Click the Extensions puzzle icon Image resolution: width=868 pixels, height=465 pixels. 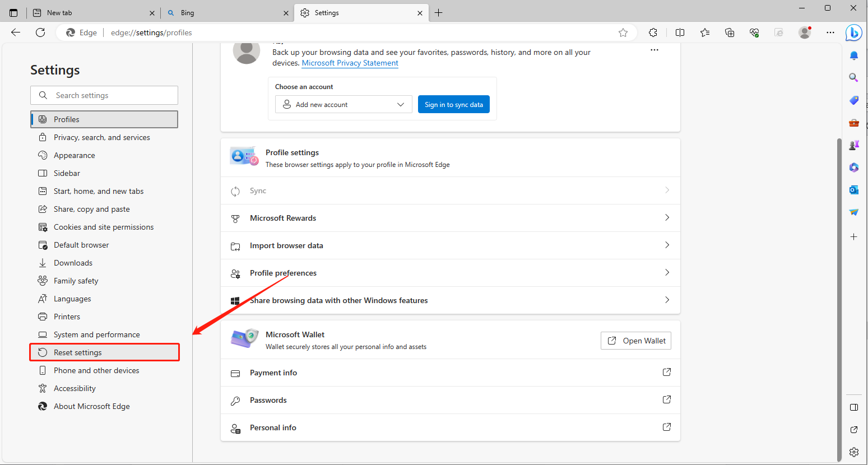click(653, 32)
